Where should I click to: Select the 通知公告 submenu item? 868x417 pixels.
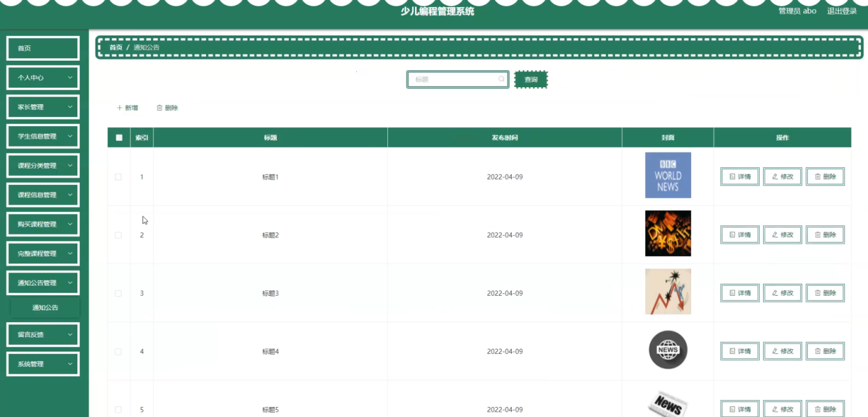coord(45,307)
